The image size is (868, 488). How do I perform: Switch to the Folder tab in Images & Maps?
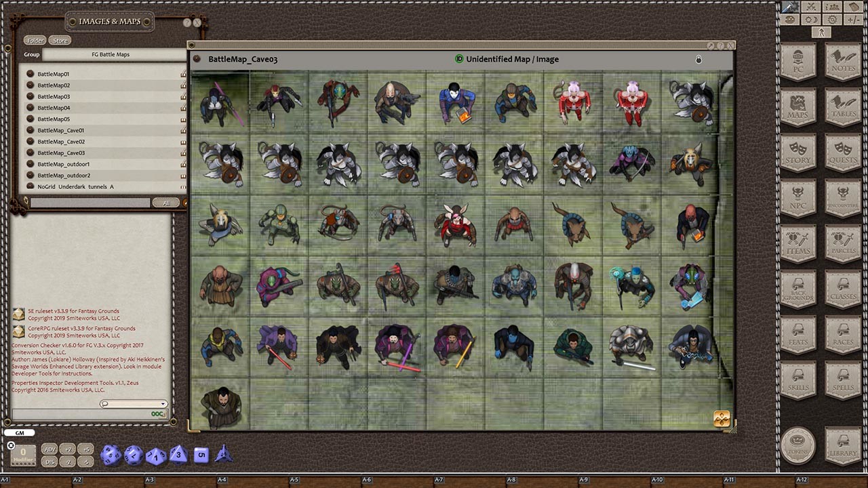35,40
